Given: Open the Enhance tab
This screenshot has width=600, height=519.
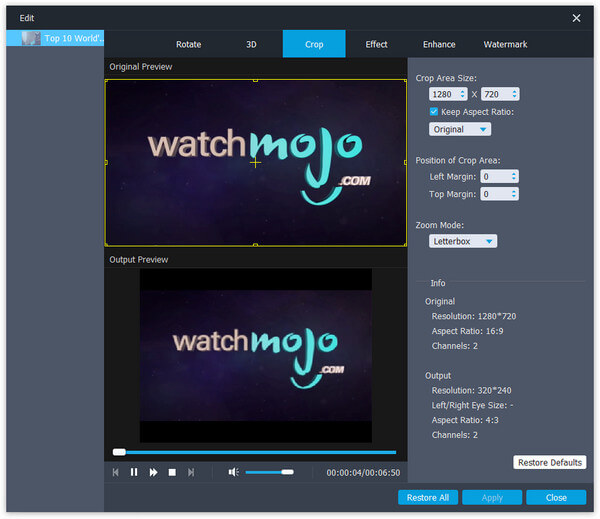Looking at the screenshot, I should [x=439, y=44].
